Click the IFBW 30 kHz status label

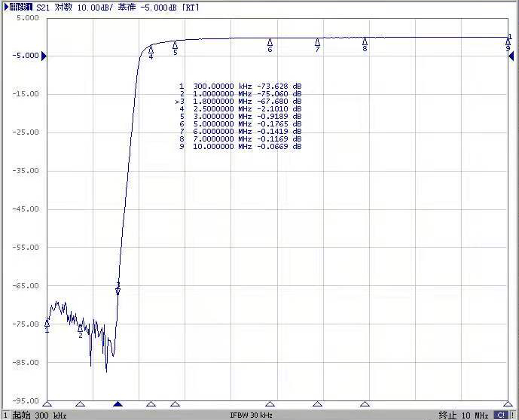[x=251, y=415]
